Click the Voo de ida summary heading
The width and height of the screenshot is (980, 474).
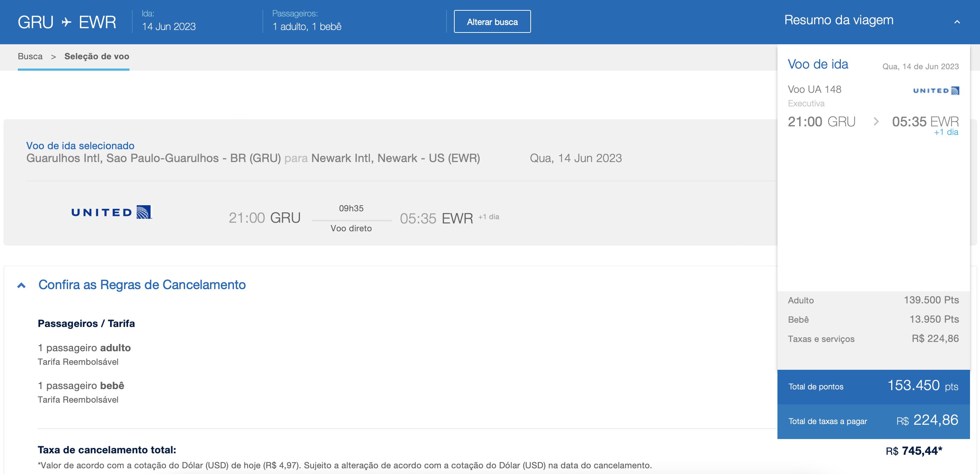(818, 64)
